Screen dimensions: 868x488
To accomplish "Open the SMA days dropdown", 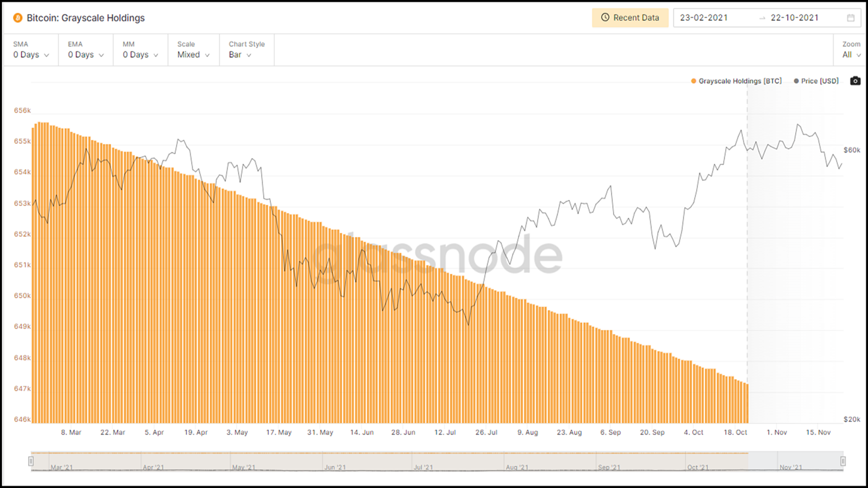I will (32, 54).
